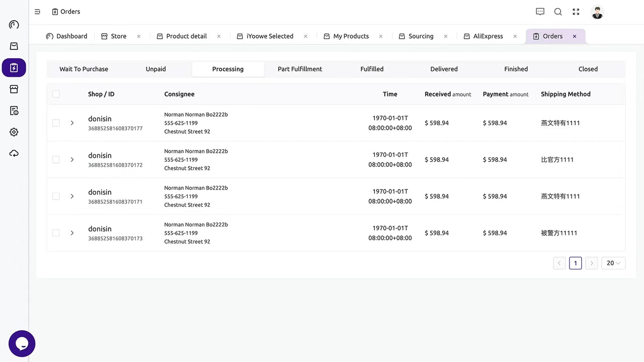Open the page size dropdown showing 20
644x362 pixels.
coord(613,263)
